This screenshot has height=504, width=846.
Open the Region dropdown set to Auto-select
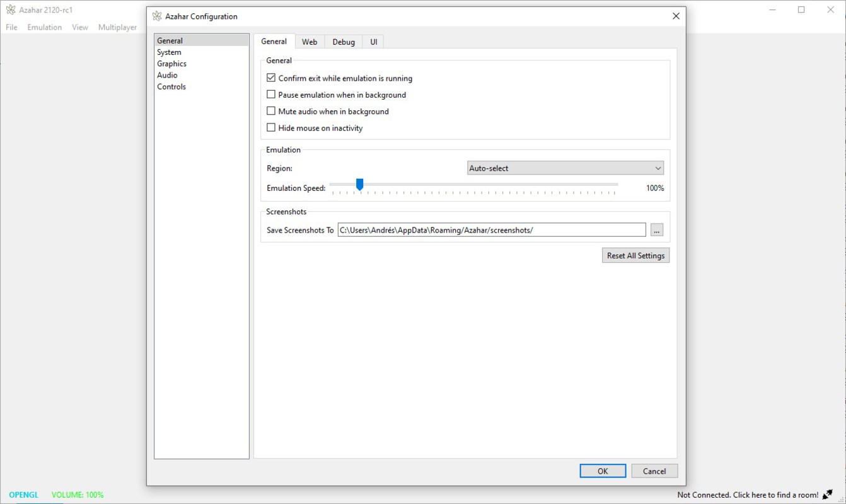coord(565,168)
